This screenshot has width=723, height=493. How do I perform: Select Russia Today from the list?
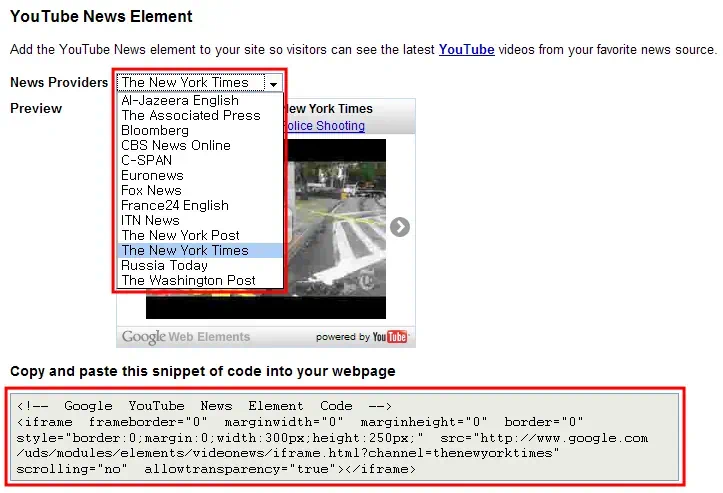[x=164, y=265]
